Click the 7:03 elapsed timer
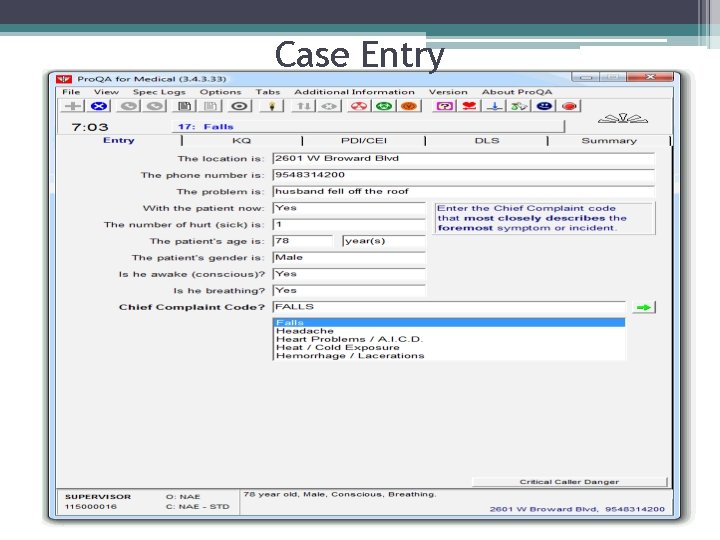The image size is (720, 540). coord(90,127)
